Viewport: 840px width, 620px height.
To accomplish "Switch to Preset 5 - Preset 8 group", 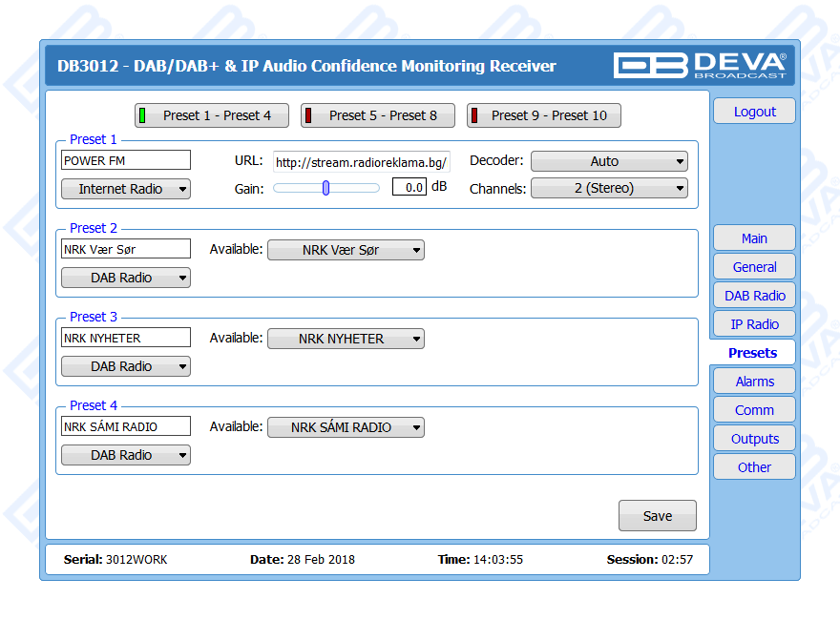I will pos(377,115).
